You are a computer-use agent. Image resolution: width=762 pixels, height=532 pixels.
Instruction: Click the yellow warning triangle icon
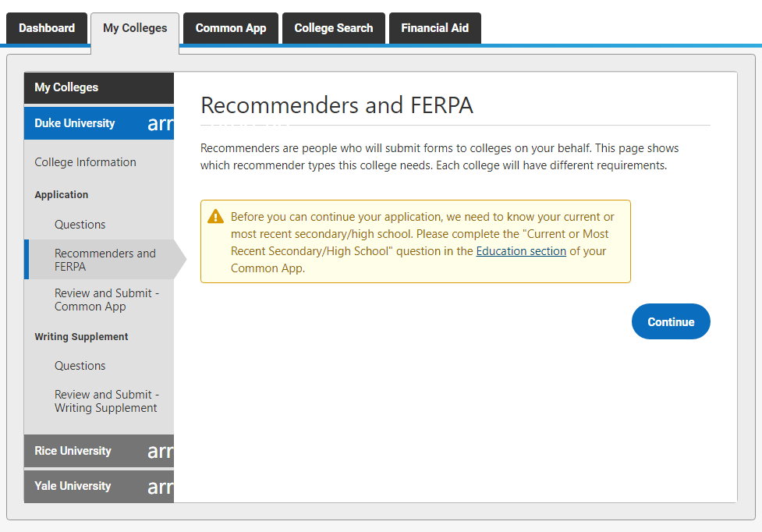point(215,216)
